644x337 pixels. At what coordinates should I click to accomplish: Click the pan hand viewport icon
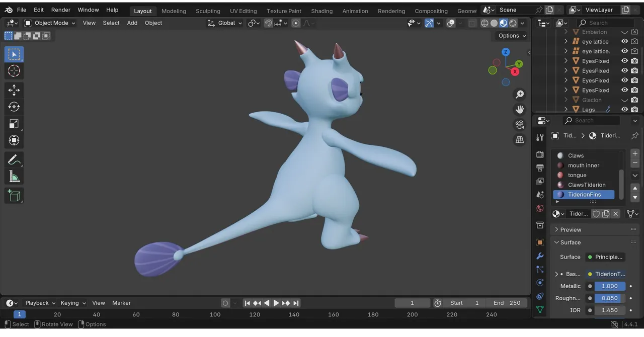point(520,109)
